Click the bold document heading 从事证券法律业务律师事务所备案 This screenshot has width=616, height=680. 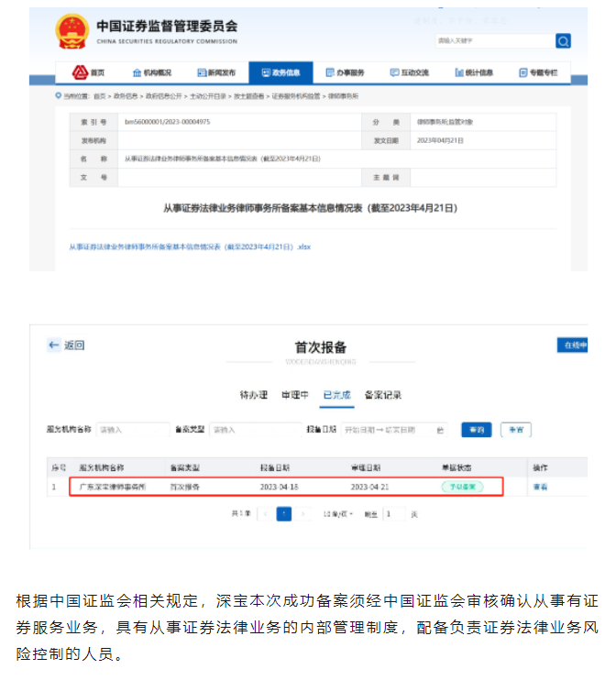[310, 208]
